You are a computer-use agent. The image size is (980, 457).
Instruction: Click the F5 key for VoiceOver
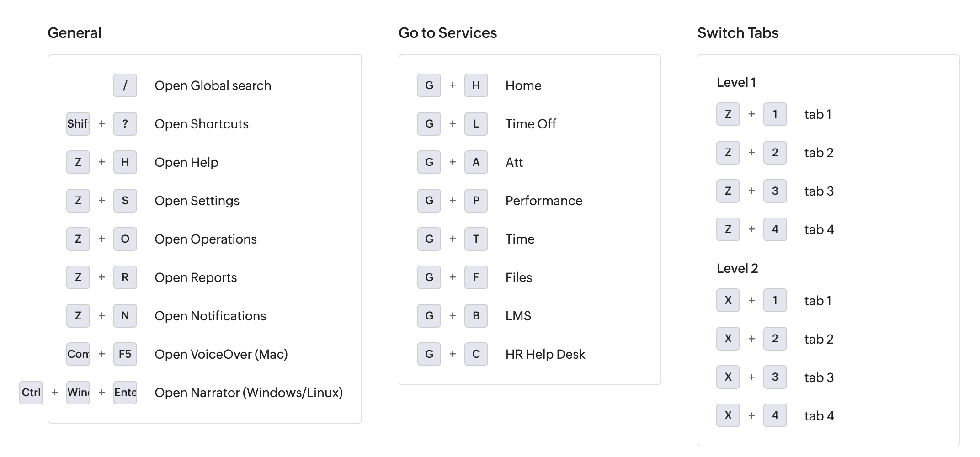click(x=125, y=354)
